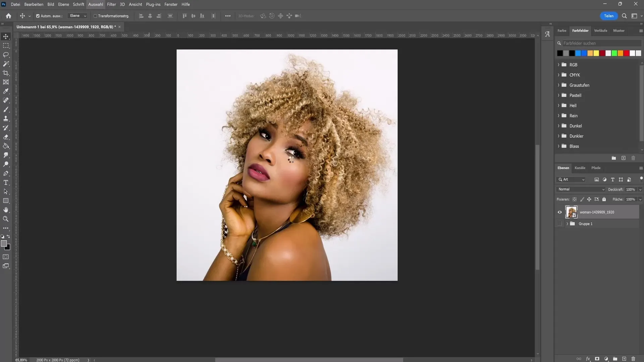Select the Brush tool
The height and width of the screenshot is (362, 644).
point(6,109)
